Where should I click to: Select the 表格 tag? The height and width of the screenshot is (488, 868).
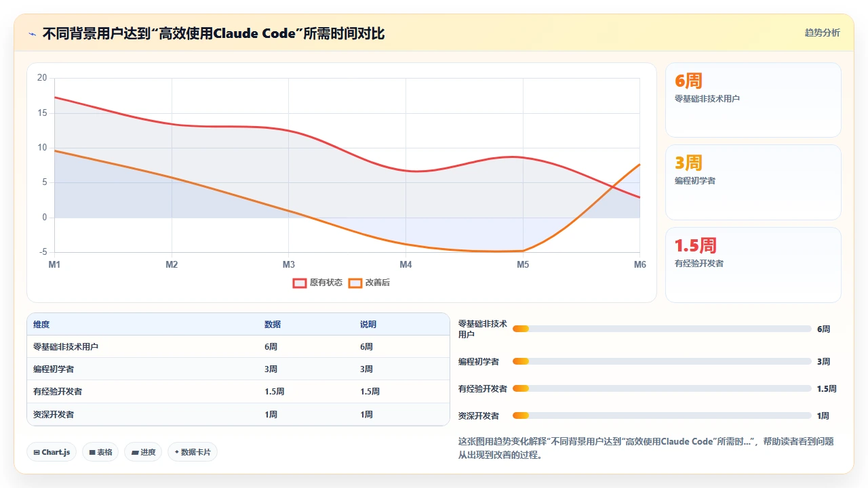pyautogui.click(x=100, y=452)
